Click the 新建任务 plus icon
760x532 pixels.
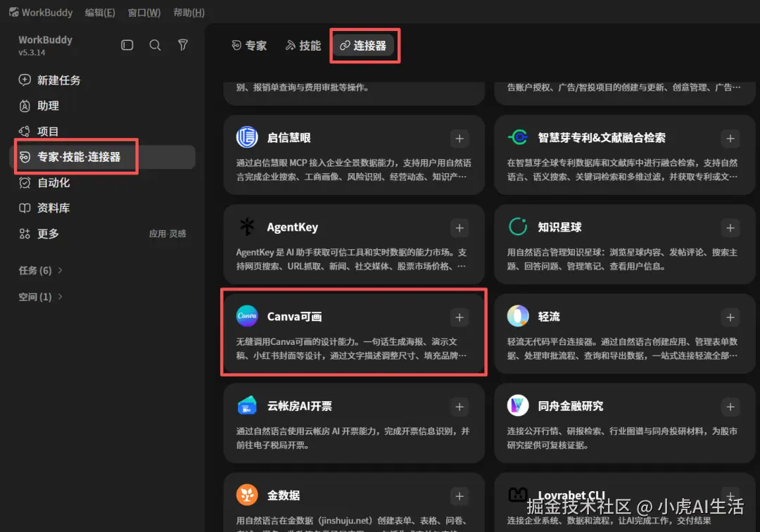25,80
